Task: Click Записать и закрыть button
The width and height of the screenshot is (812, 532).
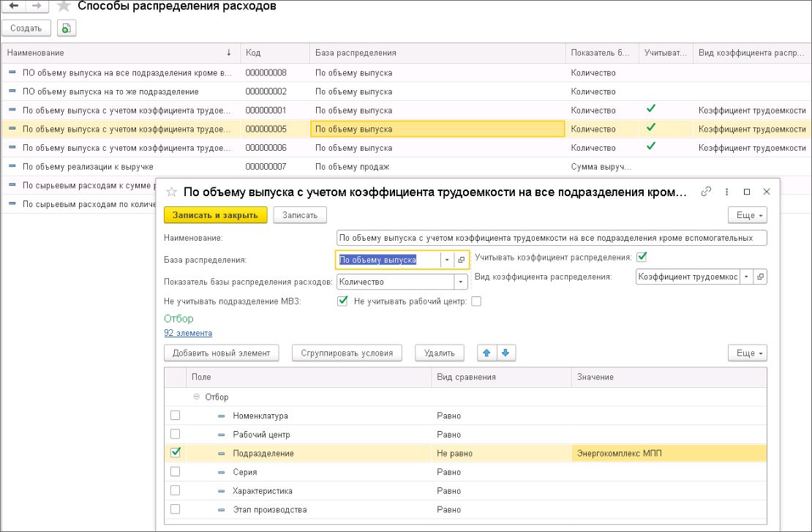Action: pyautogui.click(x=215, y=215)
